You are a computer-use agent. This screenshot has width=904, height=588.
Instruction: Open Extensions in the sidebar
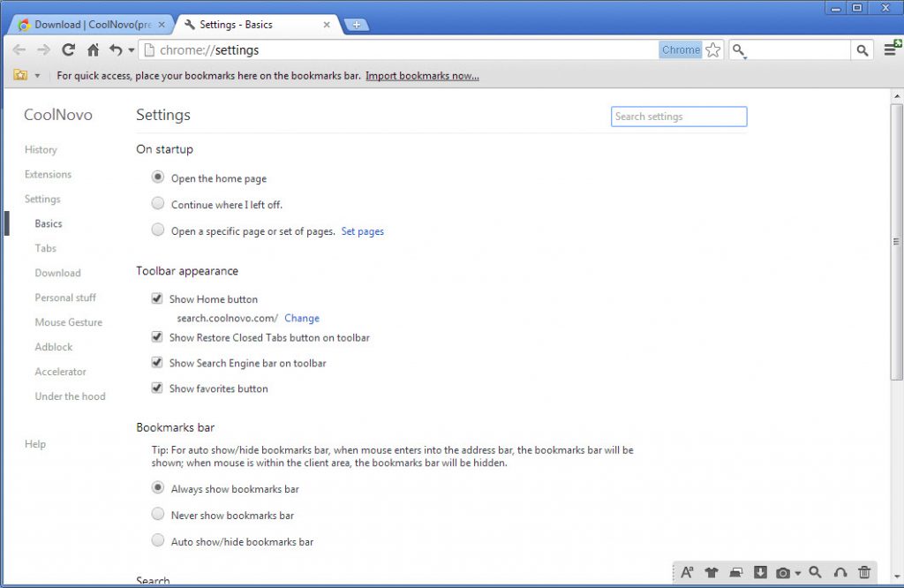[48, 174]
